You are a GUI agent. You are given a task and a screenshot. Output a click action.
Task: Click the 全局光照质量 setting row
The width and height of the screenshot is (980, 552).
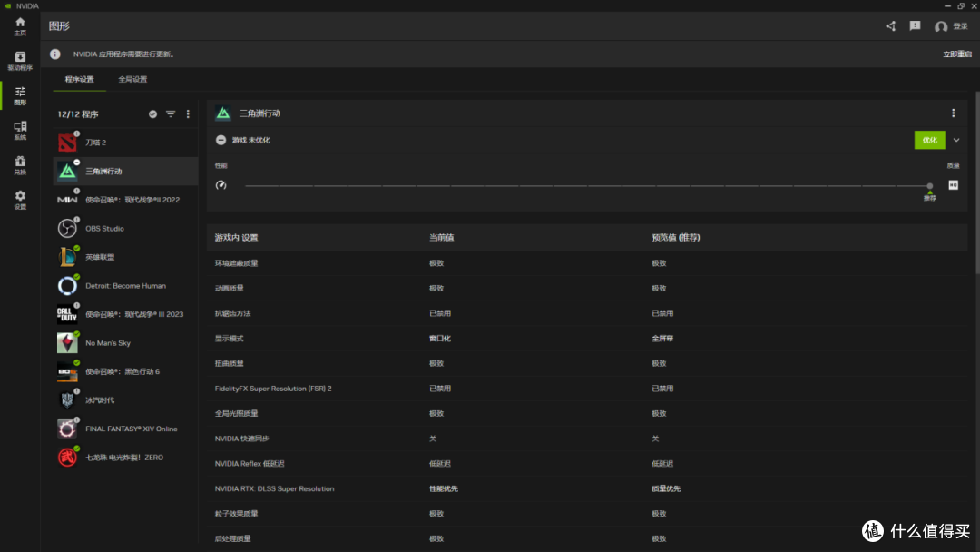click(587, 413)
